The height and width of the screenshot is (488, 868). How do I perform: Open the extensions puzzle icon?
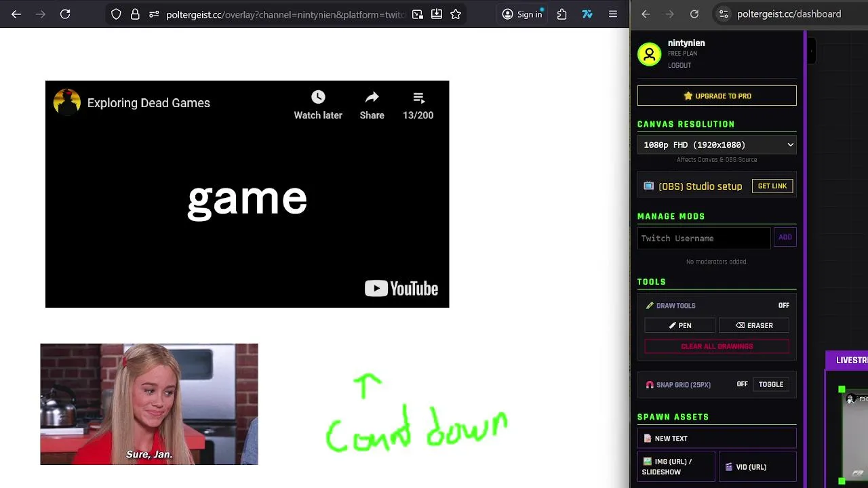pyautogui.click(x=561, y=14)
